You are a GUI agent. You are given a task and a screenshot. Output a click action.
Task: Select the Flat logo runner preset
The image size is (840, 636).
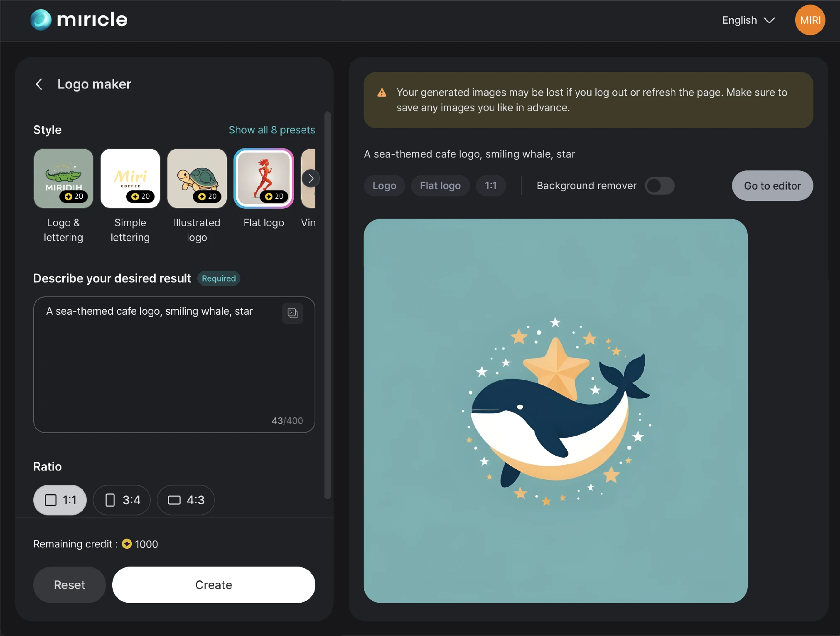(x=264, y=178)
